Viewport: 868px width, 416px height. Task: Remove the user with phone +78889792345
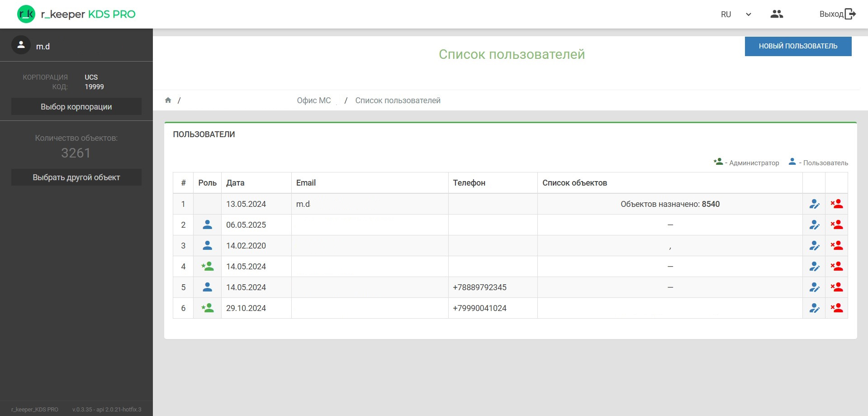click(x=836, y=287)
